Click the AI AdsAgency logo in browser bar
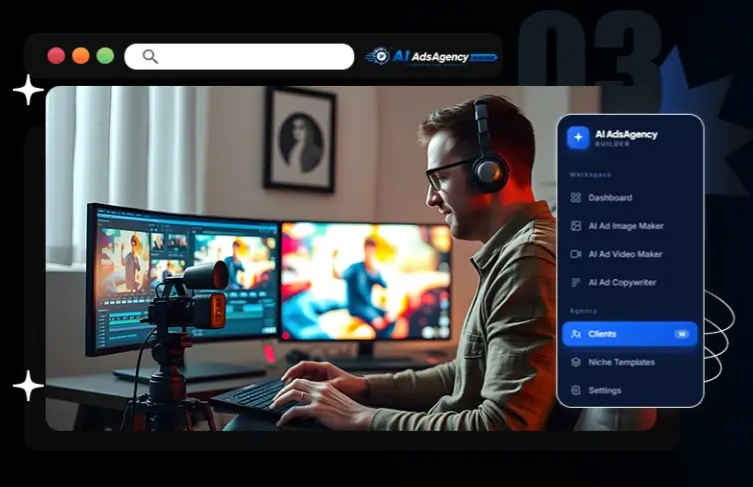Viewport: 753px width, 487px height. [x=431, y=57]
